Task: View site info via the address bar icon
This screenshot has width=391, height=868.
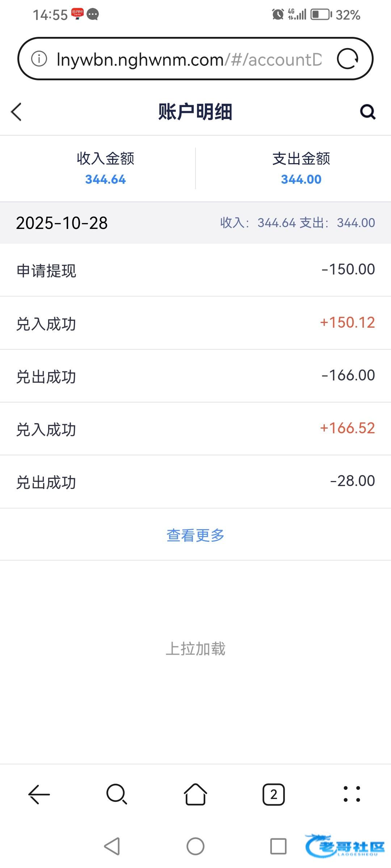Action: [39, 59]
